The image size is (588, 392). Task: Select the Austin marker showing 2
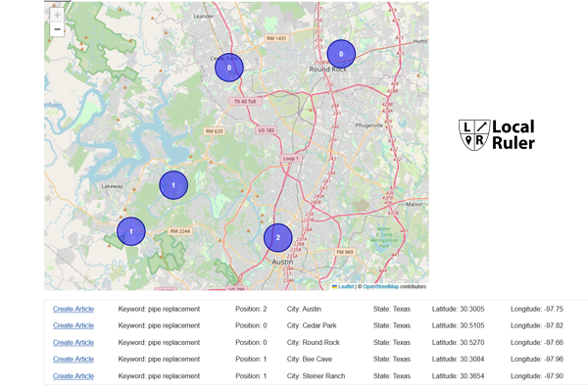coord(278,237)
